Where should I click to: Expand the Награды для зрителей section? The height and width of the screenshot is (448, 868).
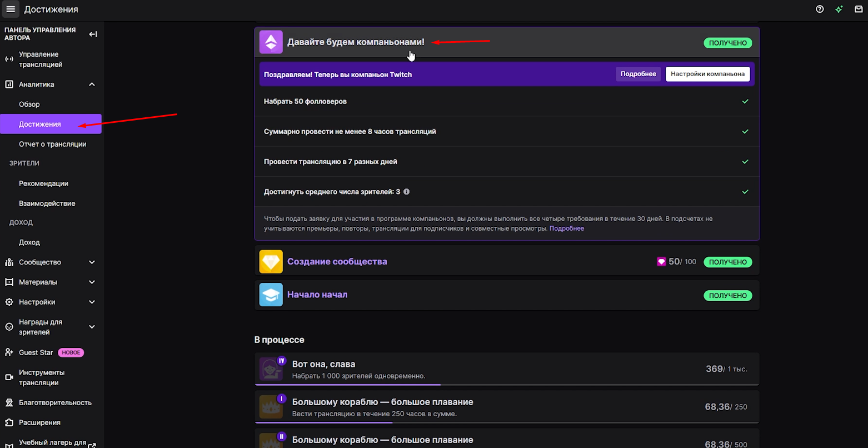point(92,327)
